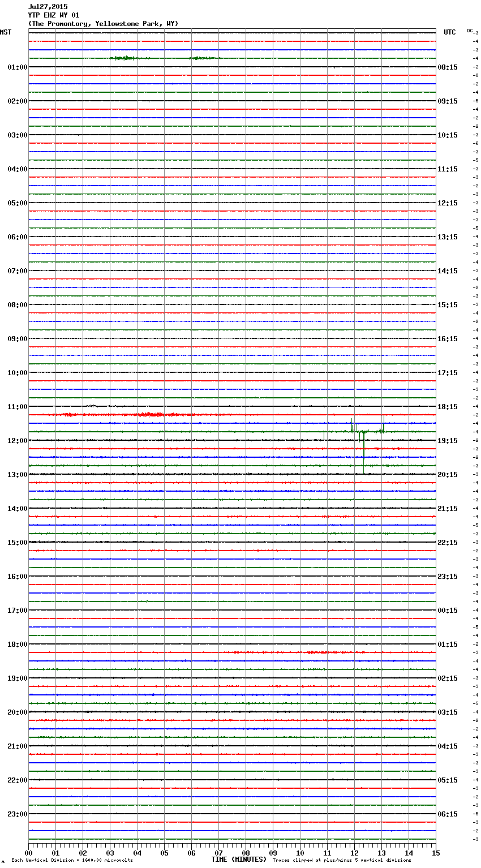Click minute 00 tick label on bottom axis

[28, 853]
